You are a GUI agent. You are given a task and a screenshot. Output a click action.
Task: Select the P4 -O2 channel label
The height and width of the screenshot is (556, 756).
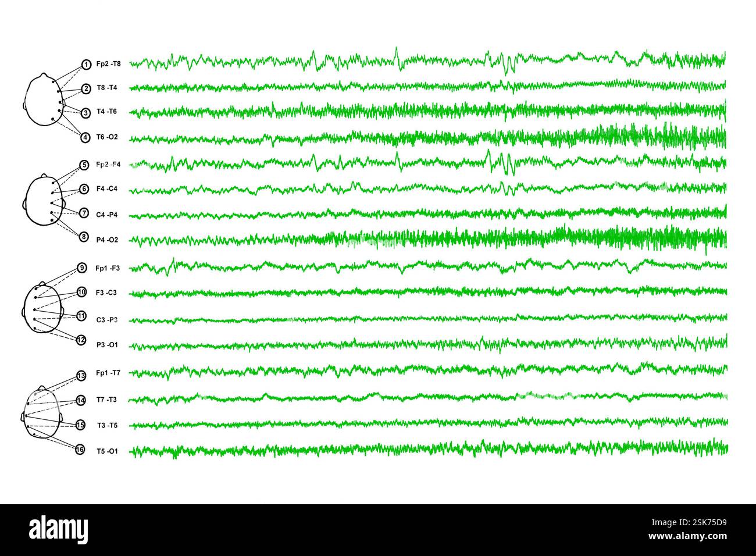pos(107,240)
